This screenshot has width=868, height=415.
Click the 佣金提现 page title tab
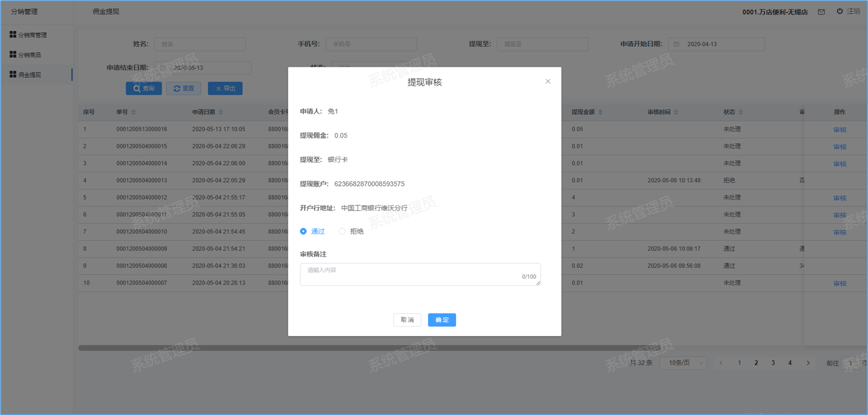[106, 12]
